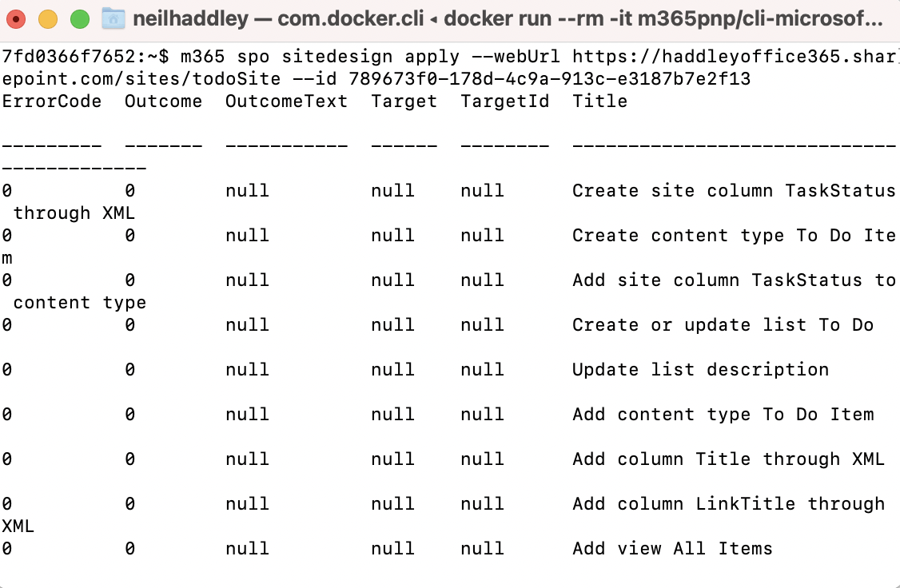This screenshot has height=588, width=900.
Task: Click the ErrorCode column header
Action: click(x=51, y=101)
